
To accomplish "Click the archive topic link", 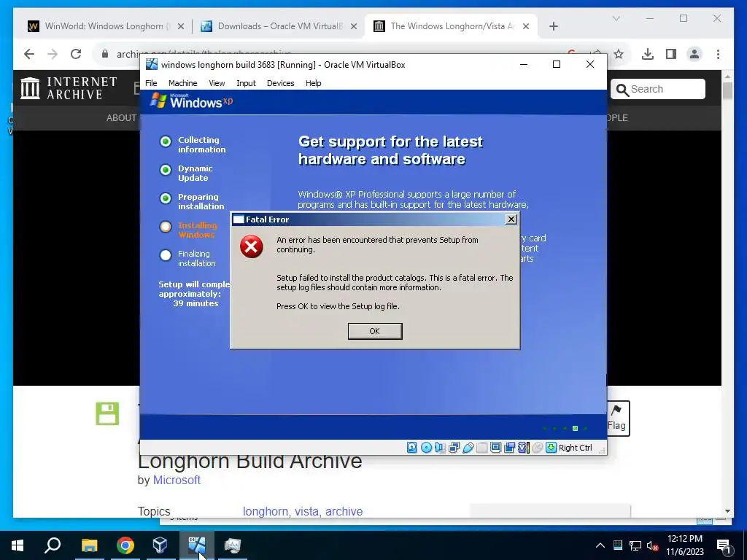I will 344,511.
